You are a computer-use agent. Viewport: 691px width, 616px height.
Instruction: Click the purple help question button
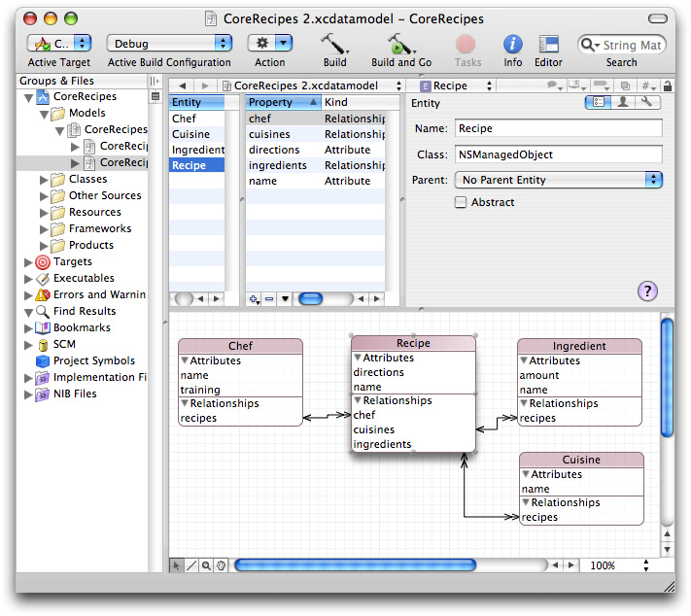[x=647, y=291]
